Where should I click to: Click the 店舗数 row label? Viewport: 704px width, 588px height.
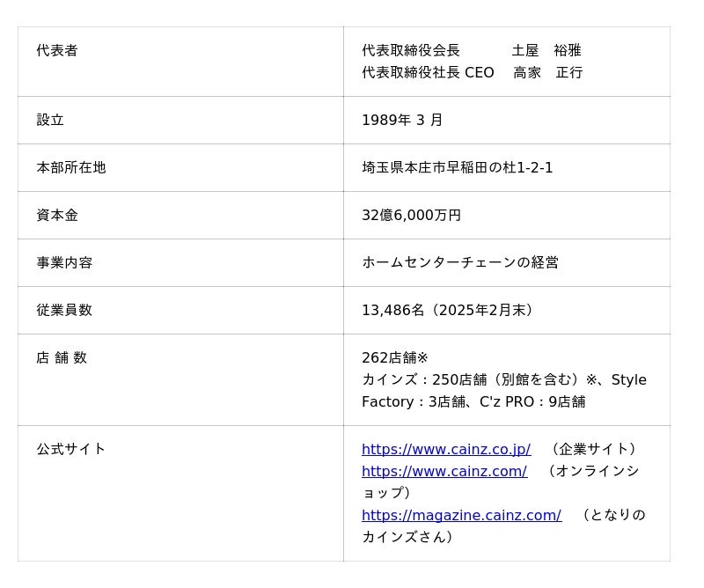[x=62, y=357]
